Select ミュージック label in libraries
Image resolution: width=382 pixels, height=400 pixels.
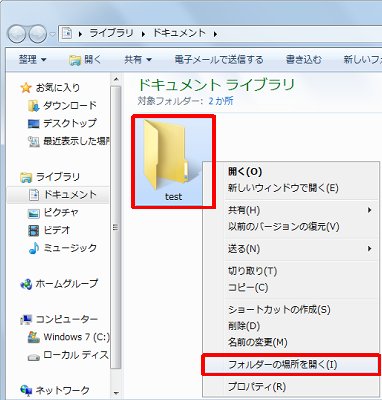(70, 248)
